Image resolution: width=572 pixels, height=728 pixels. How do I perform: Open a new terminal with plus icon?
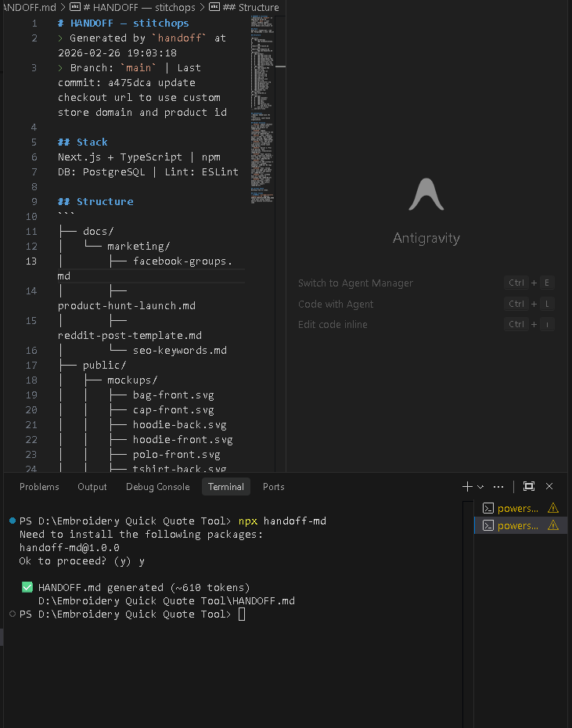tap(467, 487)
